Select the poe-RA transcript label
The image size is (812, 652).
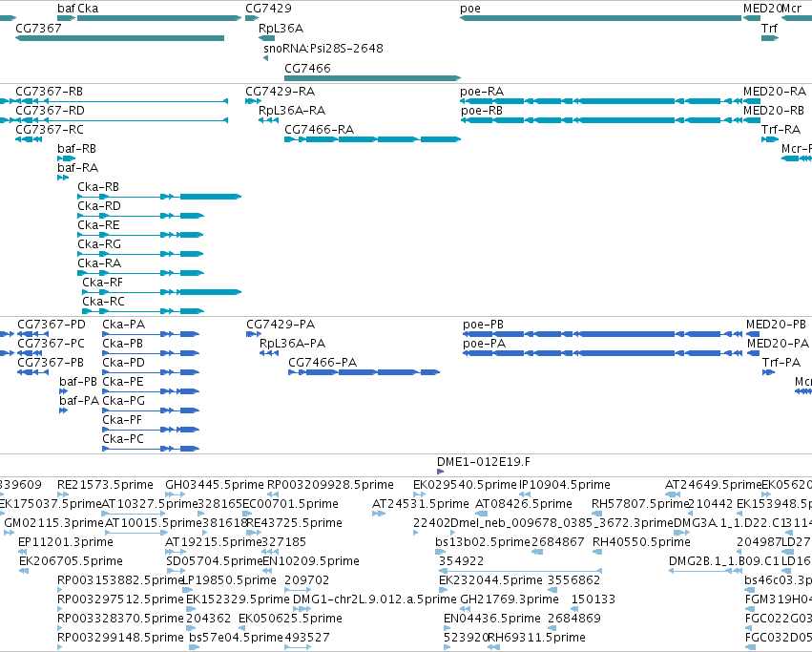point(482,92)
